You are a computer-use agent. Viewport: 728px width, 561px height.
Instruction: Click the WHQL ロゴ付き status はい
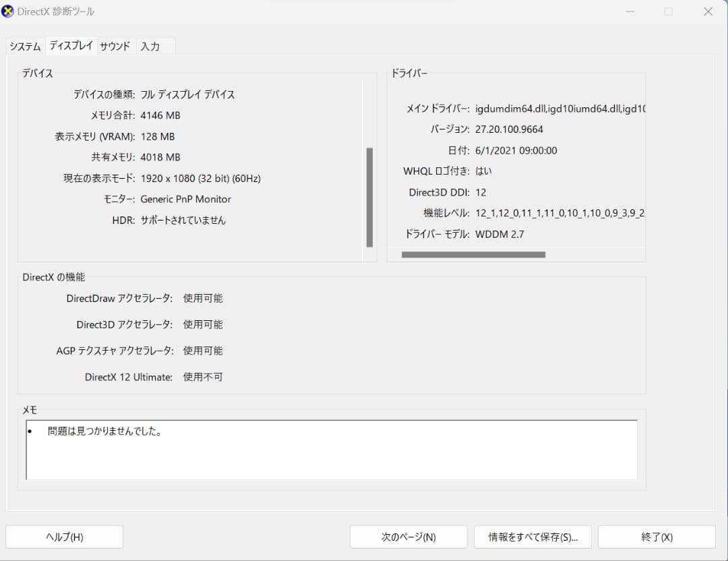[x=485, y=171]
